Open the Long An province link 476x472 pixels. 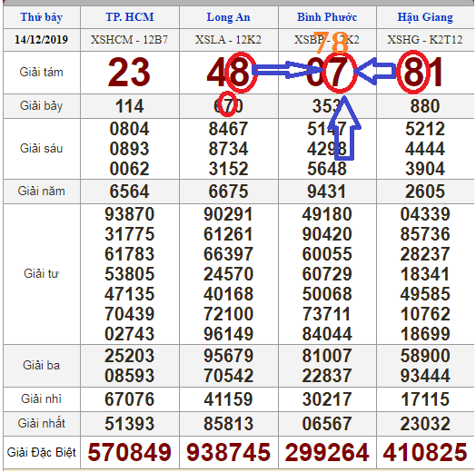(x=228, y=17)
